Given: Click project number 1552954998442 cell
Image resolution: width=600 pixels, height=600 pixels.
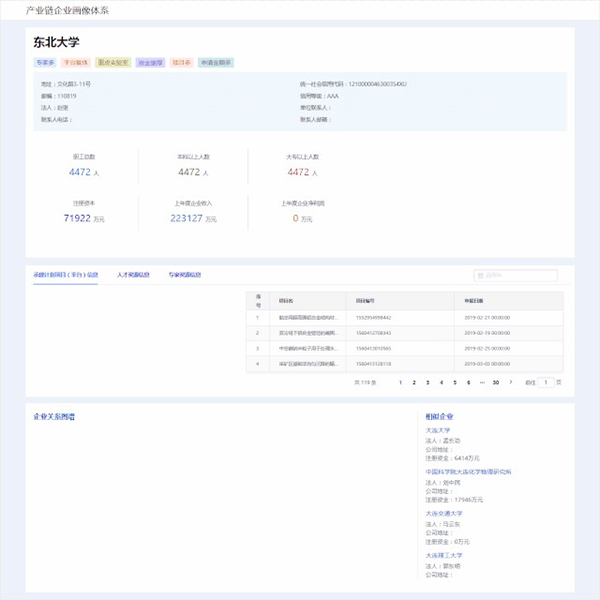Looking at the screenshot, I should pos(373,317).
